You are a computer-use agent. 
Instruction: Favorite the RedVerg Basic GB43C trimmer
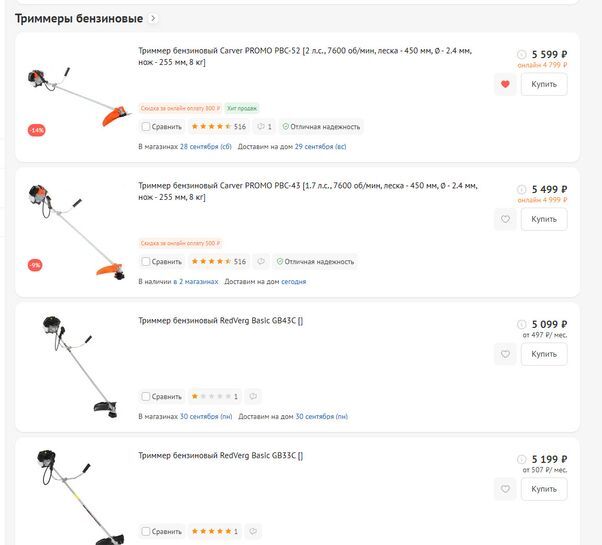point(505,354)
